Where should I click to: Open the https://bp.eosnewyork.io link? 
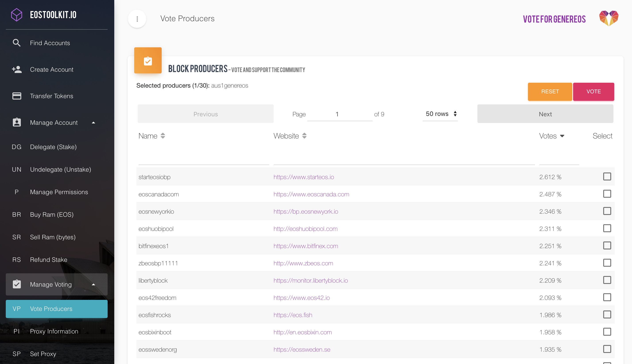pyautogui.click(x=306, y=211)
